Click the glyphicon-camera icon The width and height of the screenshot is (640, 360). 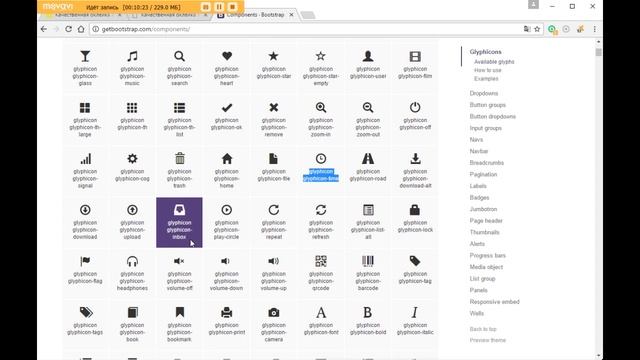[x=273, y=313]
